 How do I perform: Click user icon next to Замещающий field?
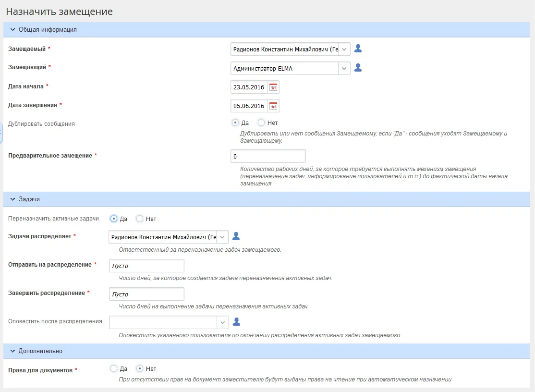point(358,68)
